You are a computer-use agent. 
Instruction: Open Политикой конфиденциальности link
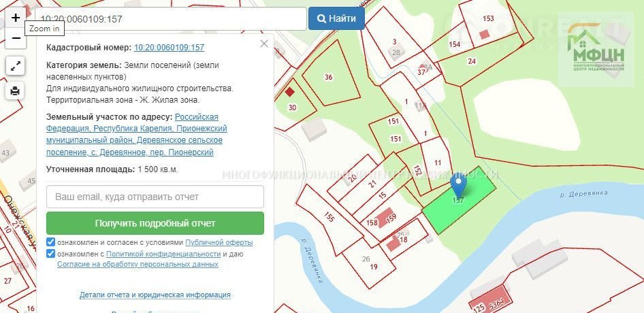172,254
